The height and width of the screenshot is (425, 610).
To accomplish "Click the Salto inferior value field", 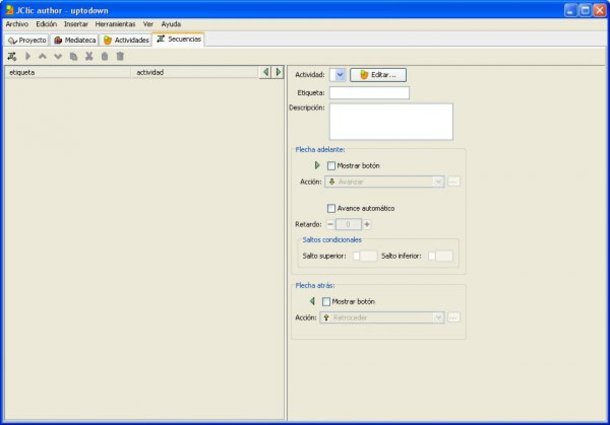I will point(444,256).
